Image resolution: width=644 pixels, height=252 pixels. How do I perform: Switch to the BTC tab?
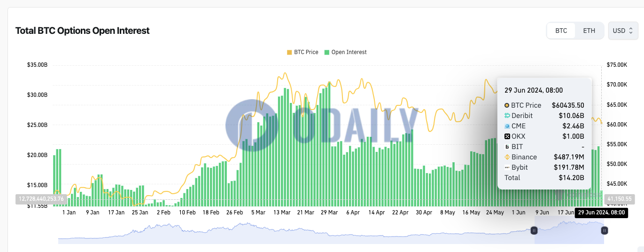pos(561,31)
